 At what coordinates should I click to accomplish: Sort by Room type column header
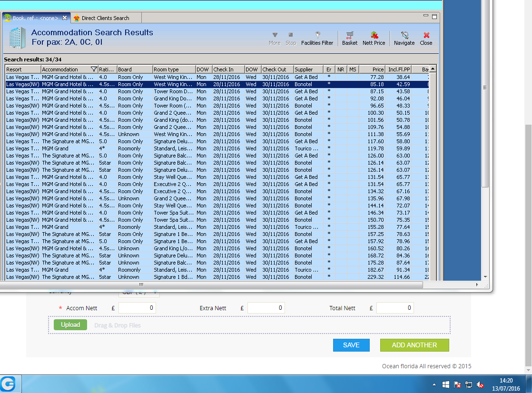pos(174,69)
